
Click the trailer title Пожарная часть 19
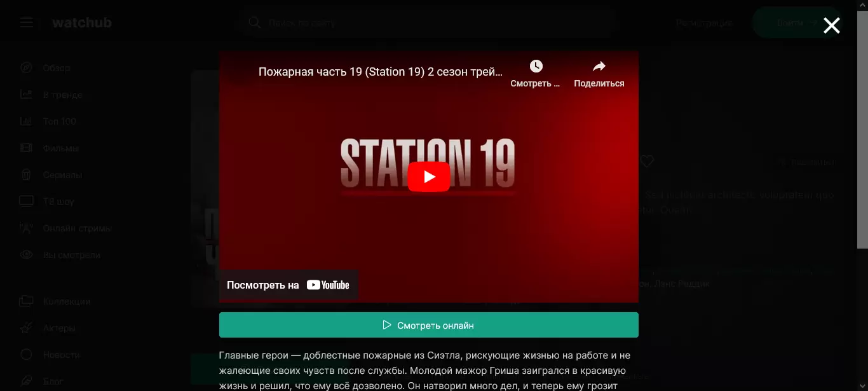381,72
